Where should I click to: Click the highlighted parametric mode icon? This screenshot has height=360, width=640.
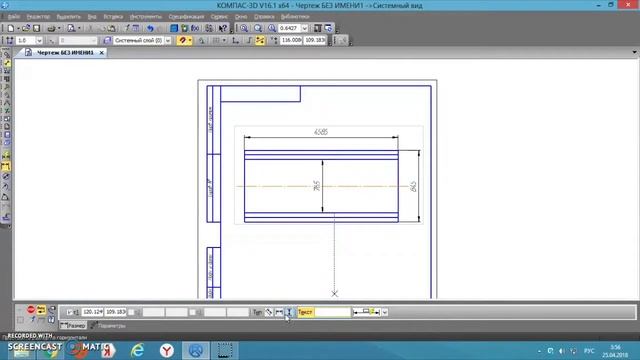(260, 40)
